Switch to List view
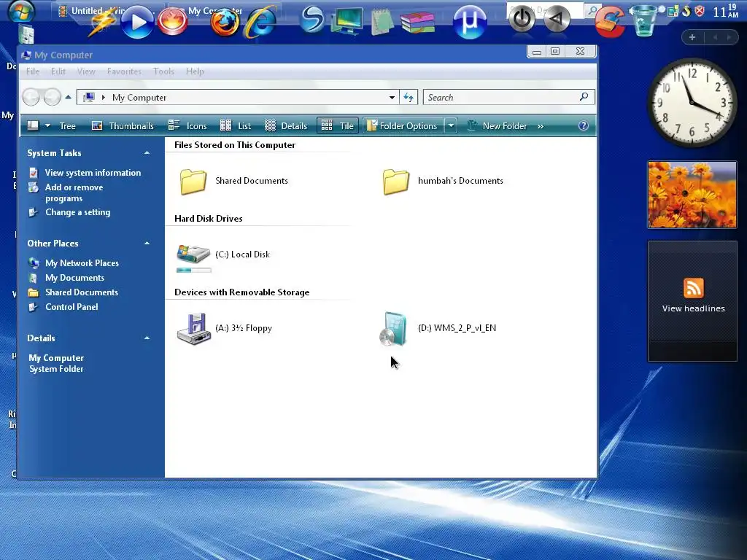 (236, 125)
